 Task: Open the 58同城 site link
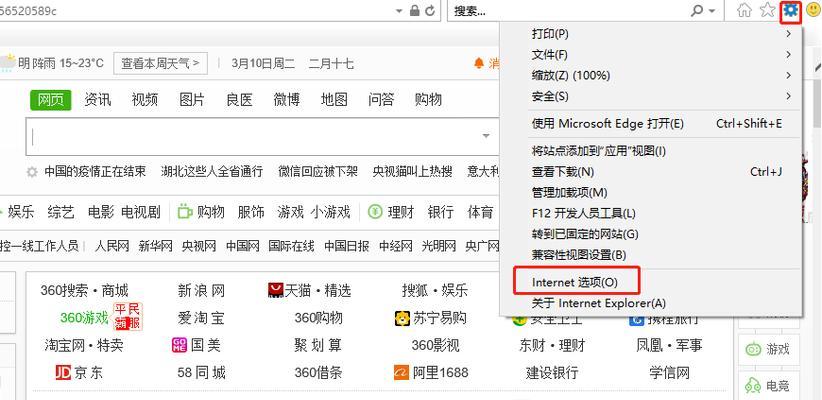tap(201, 373)
